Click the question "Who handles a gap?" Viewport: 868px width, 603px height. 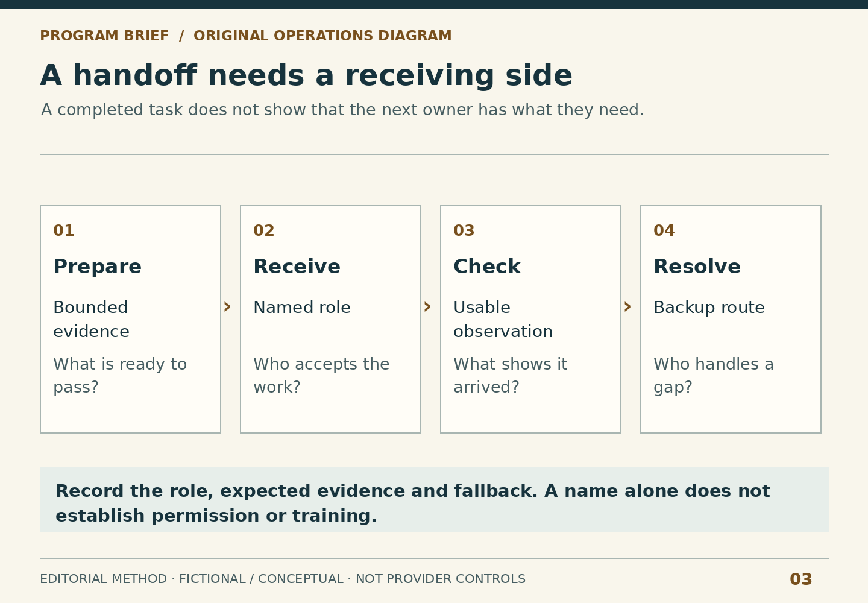click(714, 376)
